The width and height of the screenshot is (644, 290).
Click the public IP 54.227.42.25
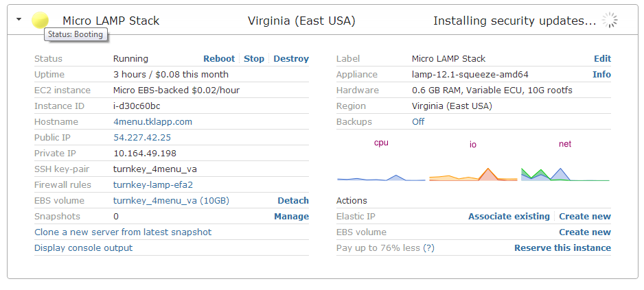click(x=142, y=138)
